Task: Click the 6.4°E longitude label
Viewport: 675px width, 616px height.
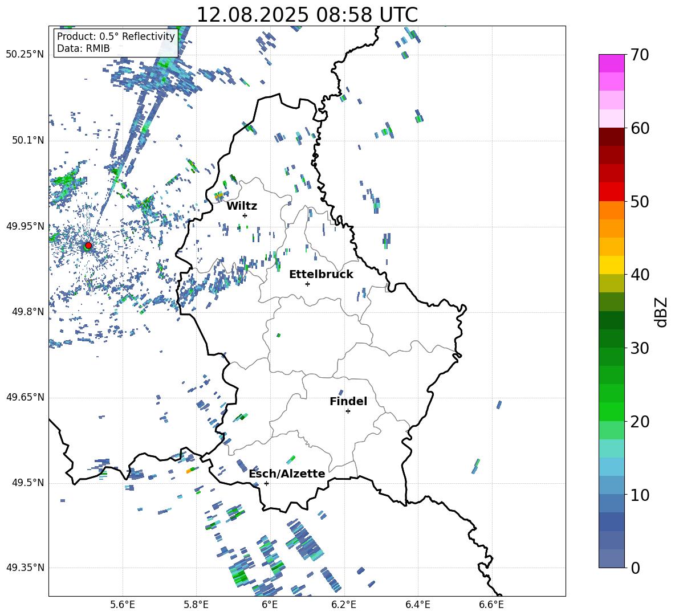Action: [x=417, y=605]
